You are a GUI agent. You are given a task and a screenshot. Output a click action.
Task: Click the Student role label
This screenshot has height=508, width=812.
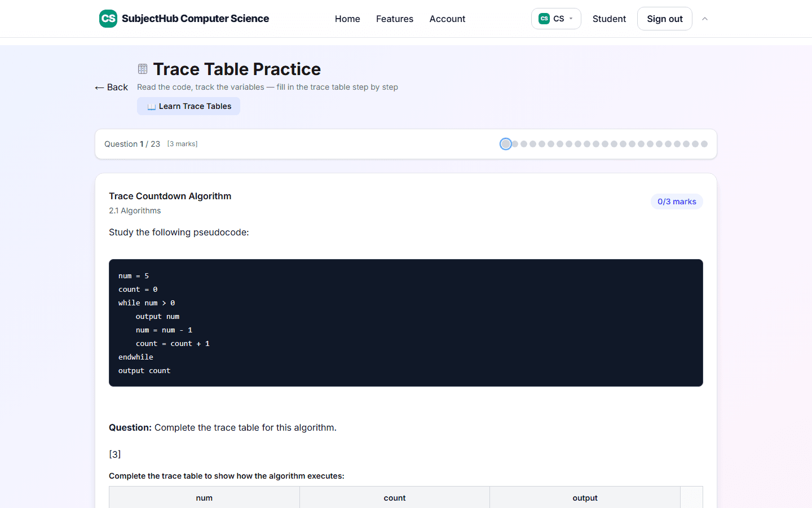click(x=609, y=19)
